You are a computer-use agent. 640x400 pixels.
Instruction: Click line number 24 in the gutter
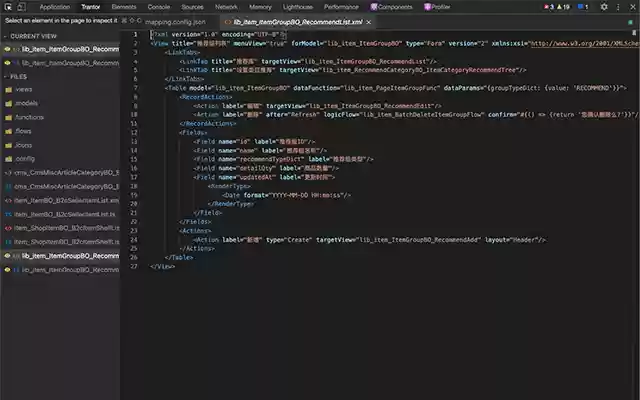134,240
